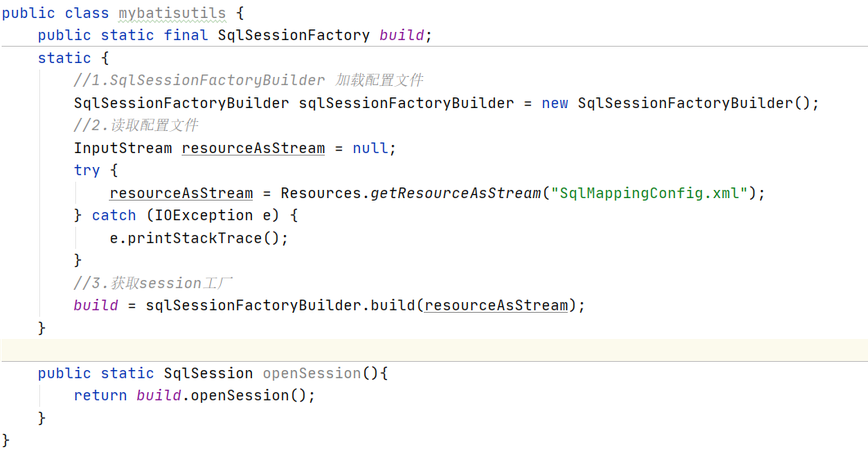Click the Resources class reference
Screen dimensions: 868x456
tap(321, 193)
